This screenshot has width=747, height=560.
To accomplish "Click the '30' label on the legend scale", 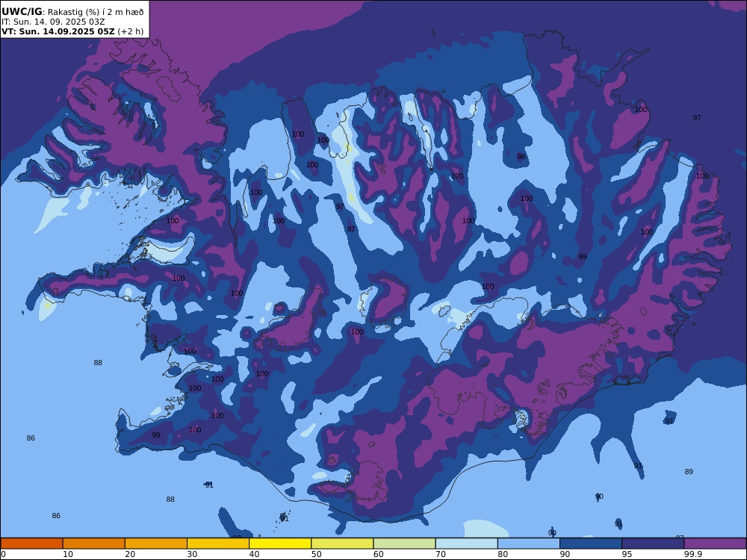I will (193, 554).
